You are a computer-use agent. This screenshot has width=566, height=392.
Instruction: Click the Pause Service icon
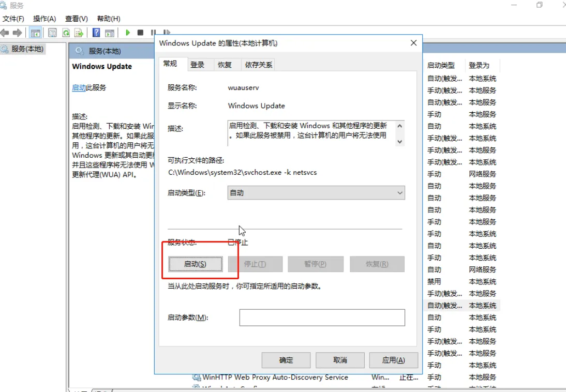[x=153, y=32]
